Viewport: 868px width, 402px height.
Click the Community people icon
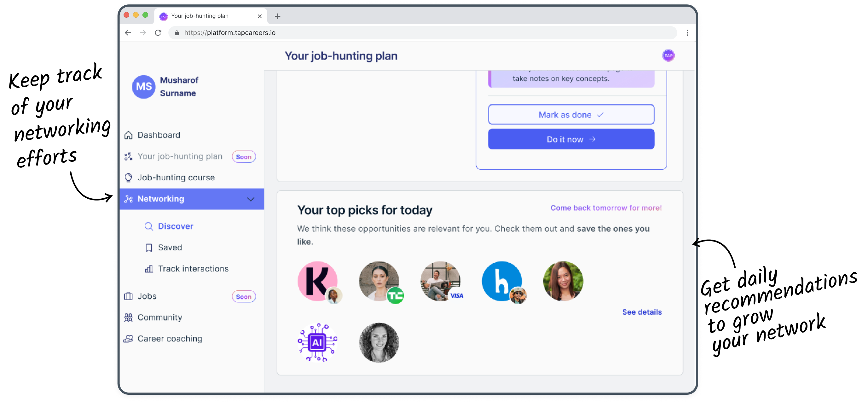(x=128, y=318)
